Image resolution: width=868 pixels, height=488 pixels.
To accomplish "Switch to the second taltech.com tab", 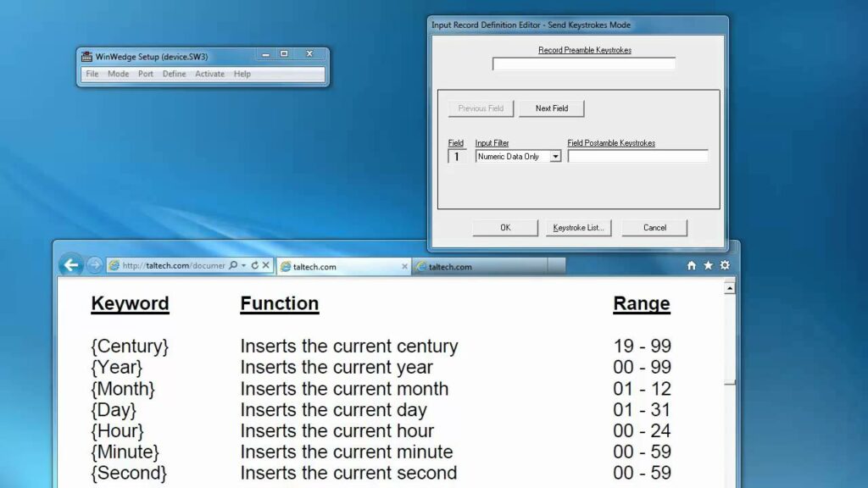I will click(x=475, y=265).
